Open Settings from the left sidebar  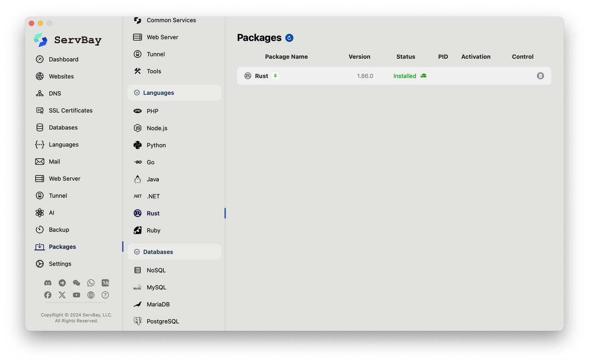(x=60, y=264)
